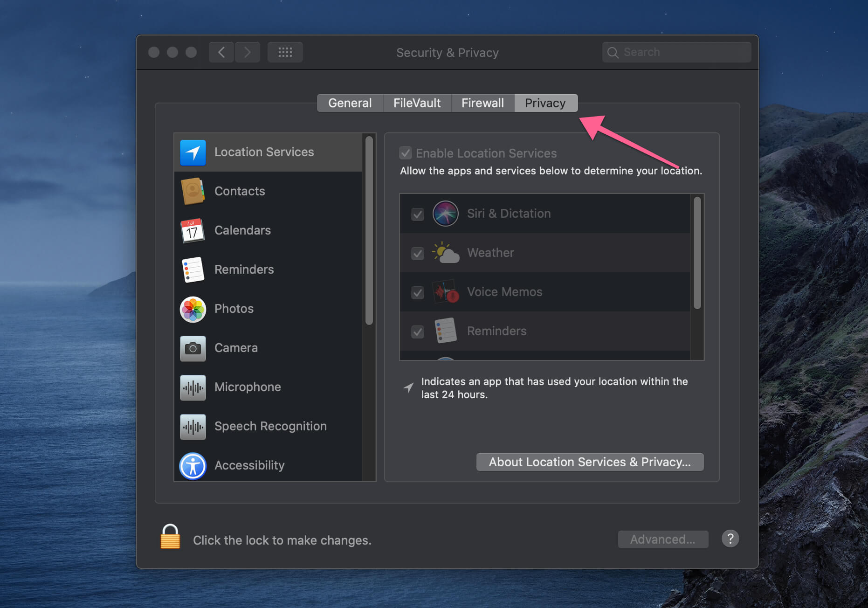Viewport: 868px width, 608px height.
Task: Click the apps list scrollbar
Action: tap(697, 253)
